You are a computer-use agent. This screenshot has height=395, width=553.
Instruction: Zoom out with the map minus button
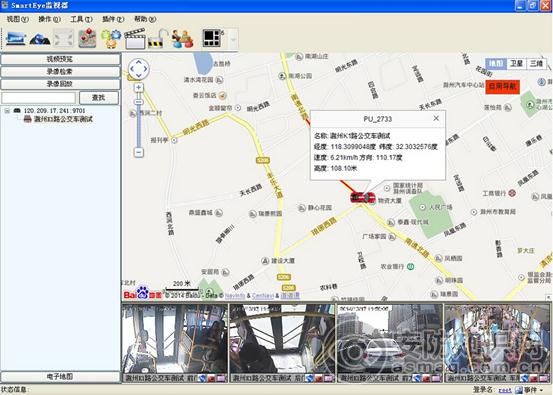[139, 152]
